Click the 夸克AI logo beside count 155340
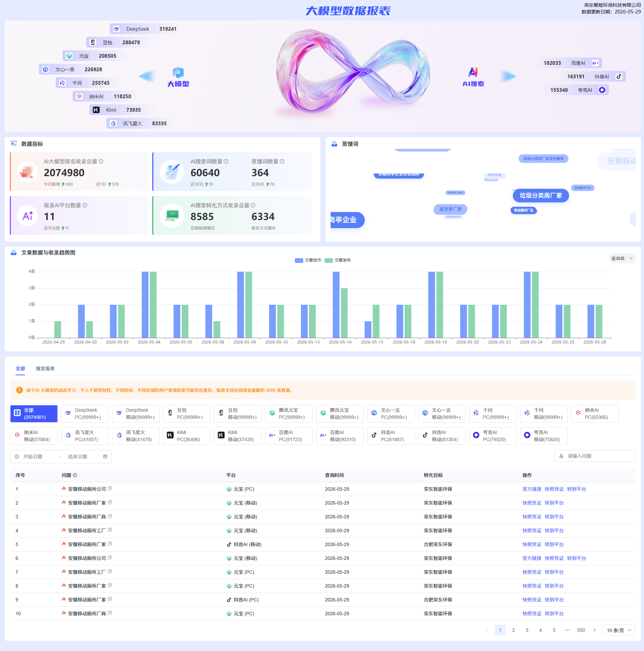Image resolution: width=644 pixels, height=651 pixels. coord(602,90)
